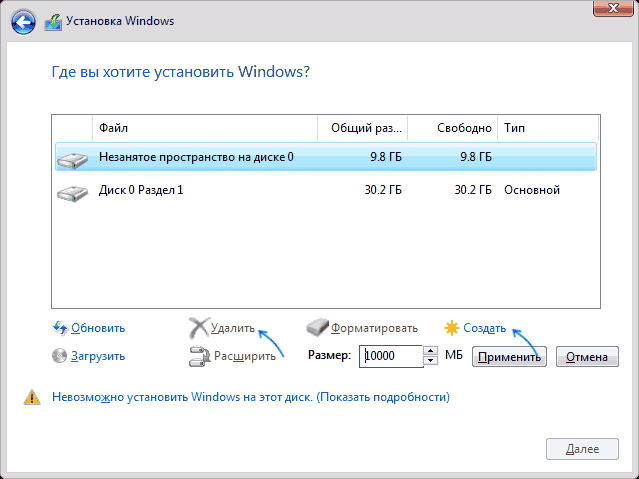The height and width of the screenshot is (479, 639).
Task: Select row Незанятое пространство на диске 0
Action: (326, 157)
